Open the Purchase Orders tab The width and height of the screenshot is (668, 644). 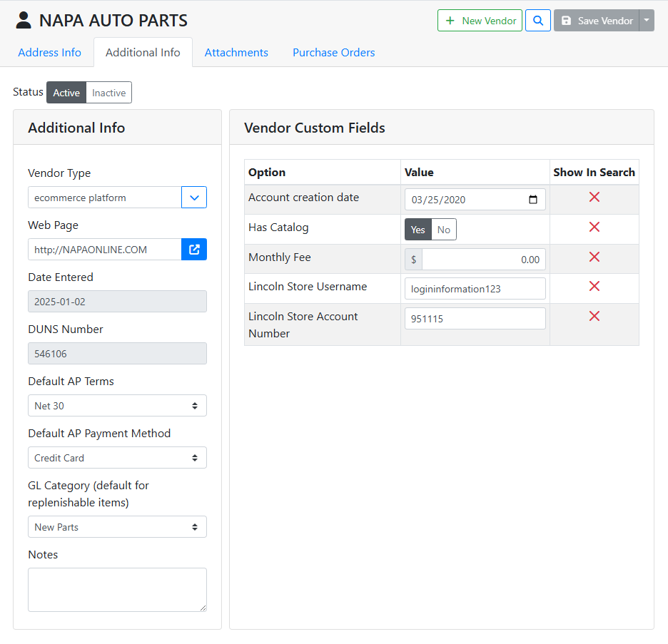(x=333, y=53)
